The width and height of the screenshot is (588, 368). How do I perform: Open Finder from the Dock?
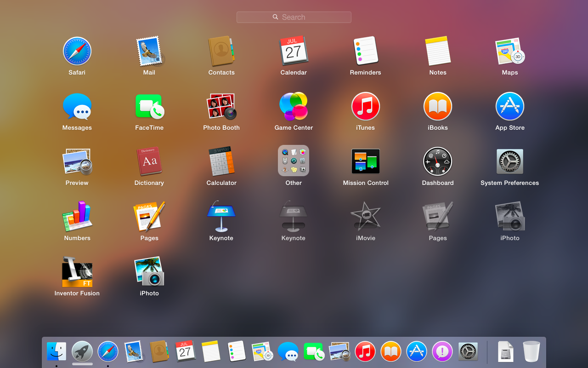57,352
